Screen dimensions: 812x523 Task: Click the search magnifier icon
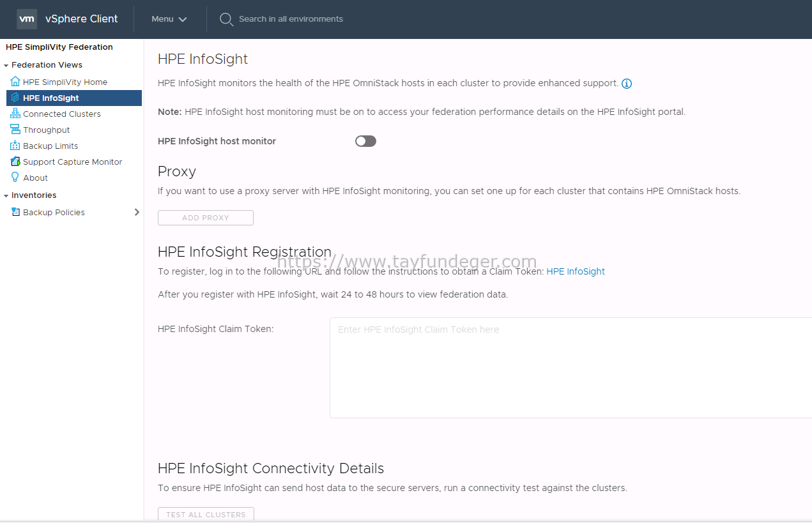[226, 19]
